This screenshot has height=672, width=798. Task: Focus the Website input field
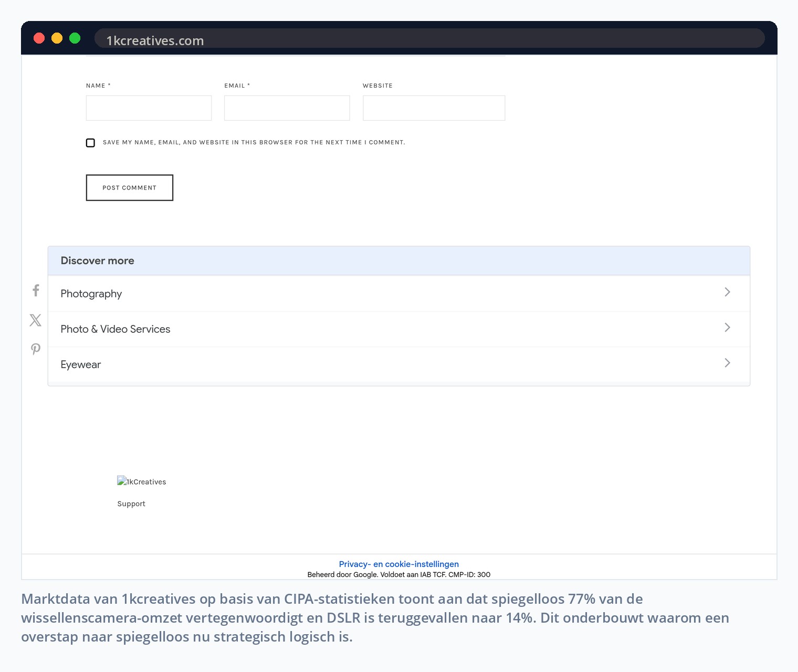(434, 108)
